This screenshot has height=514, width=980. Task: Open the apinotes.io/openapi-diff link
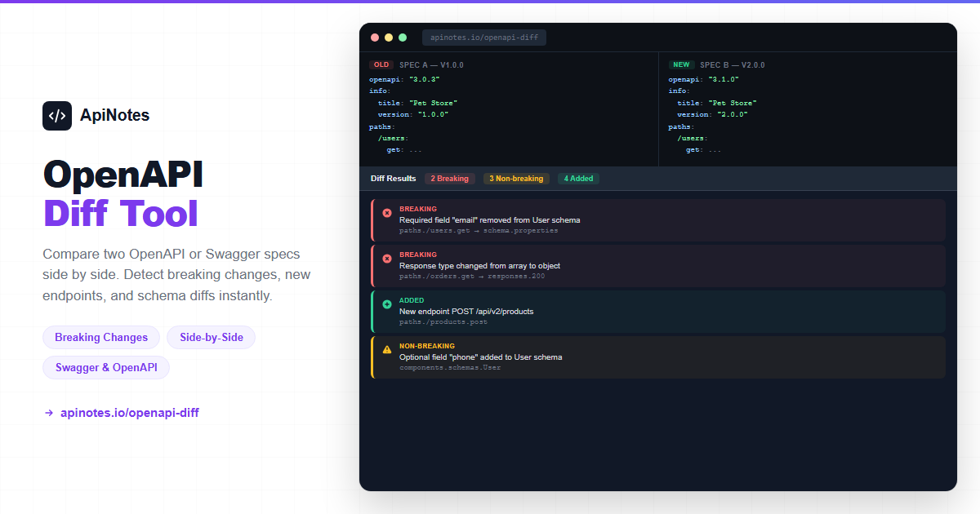pyautogui.click(x=129, y=413)
